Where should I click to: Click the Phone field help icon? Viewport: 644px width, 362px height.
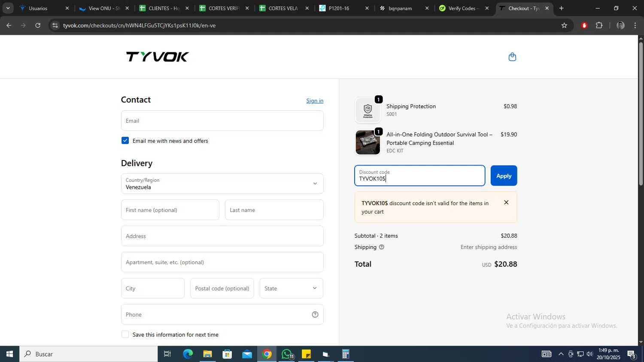tap(315, 314)
